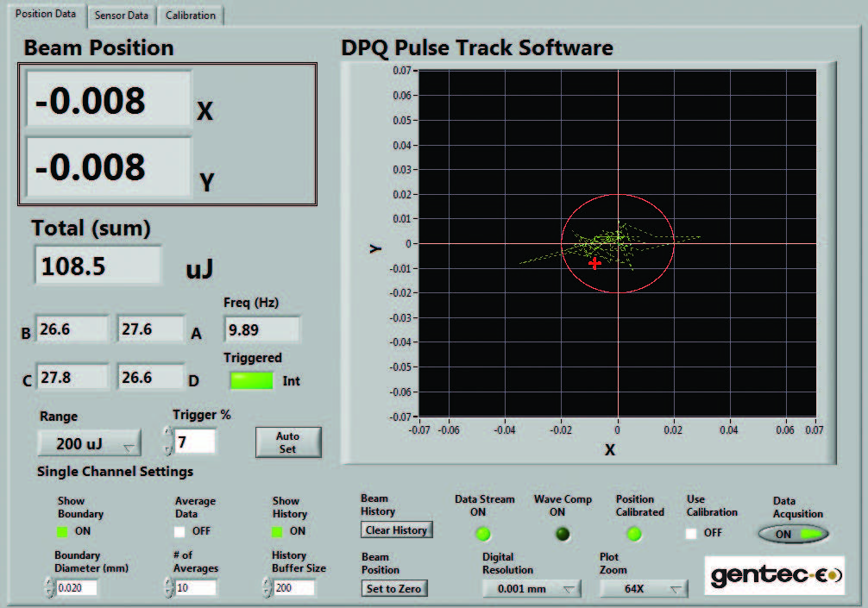Toggle the Show History checkbox

[279, 531]
